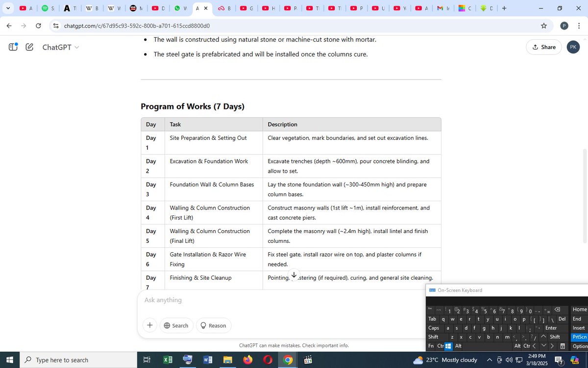
Task: Open the Chrome three-dot menu
Action: pos(579,26)
